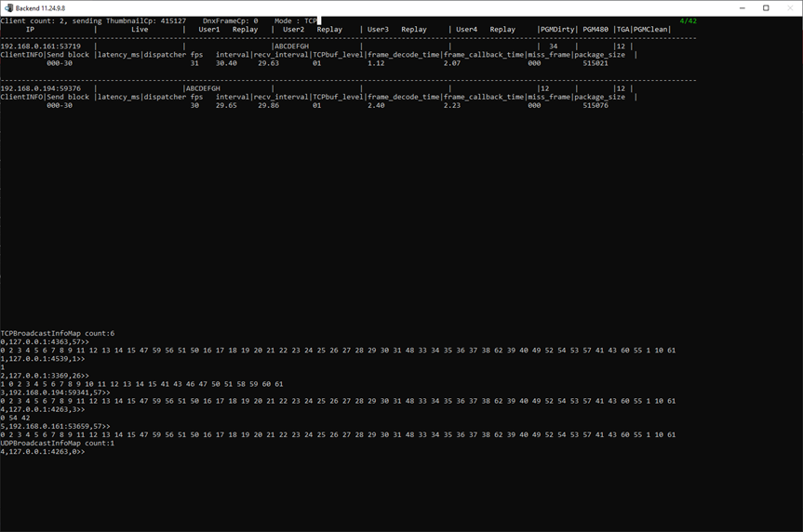Click frame_callback_time value '2.07'

pyautogui.click(x=451, y=63)
